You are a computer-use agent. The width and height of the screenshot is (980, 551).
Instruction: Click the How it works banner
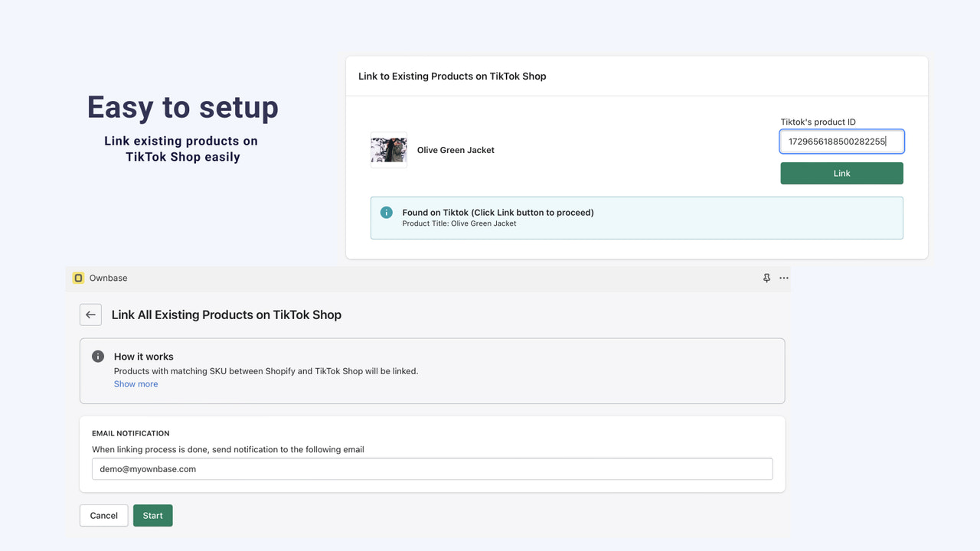[x=432, y=370]
